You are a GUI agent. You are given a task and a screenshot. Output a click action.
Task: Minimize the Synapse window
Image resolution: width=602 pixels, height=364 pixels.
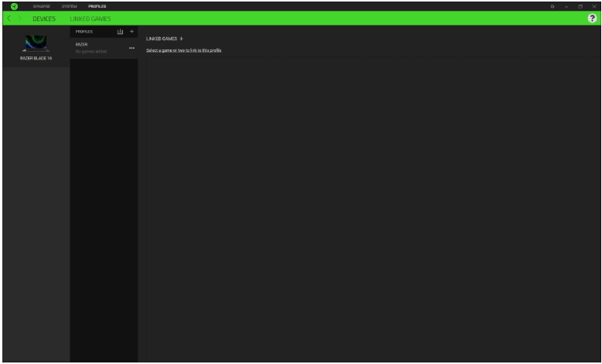(x=566, y=6)
